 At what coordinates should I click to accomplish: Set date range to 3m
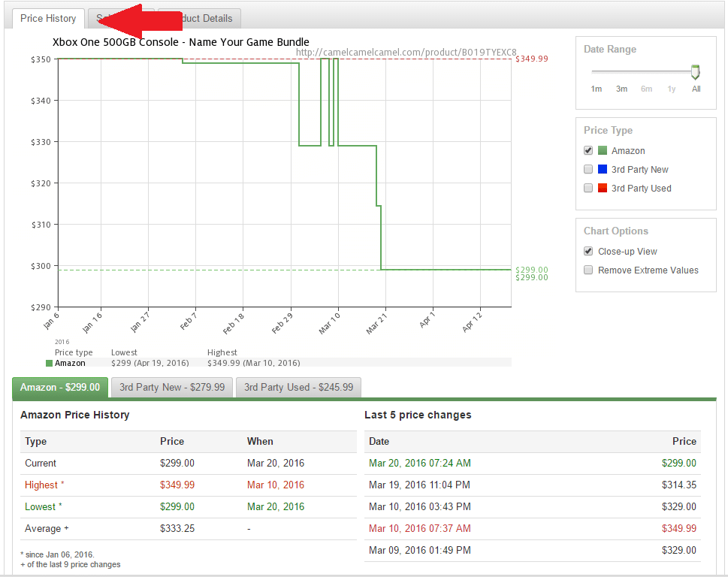[621, 89]
